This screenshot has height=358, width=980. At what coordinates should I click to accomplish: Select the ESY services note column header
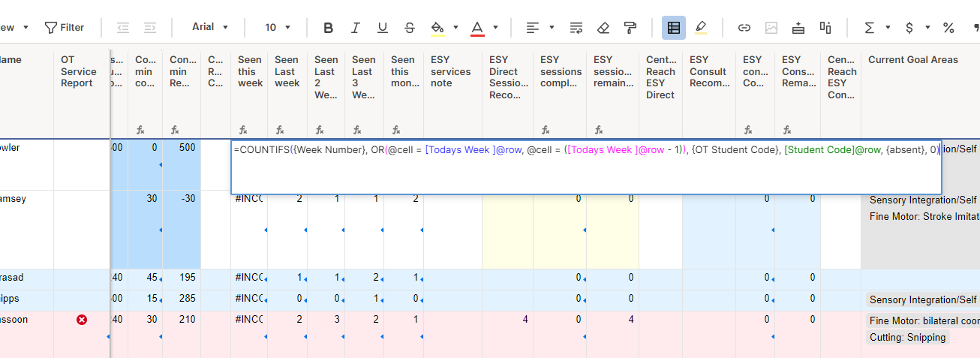[x=453, y=93]
